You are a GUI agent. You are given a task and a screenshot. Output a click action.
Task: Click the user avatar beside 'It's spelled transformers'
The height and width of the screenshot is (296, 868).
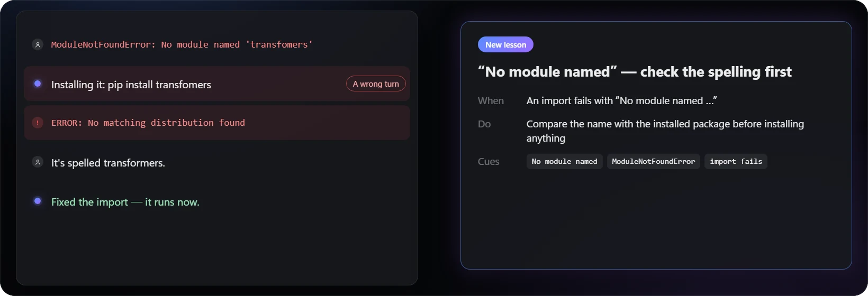click(38, 162)
